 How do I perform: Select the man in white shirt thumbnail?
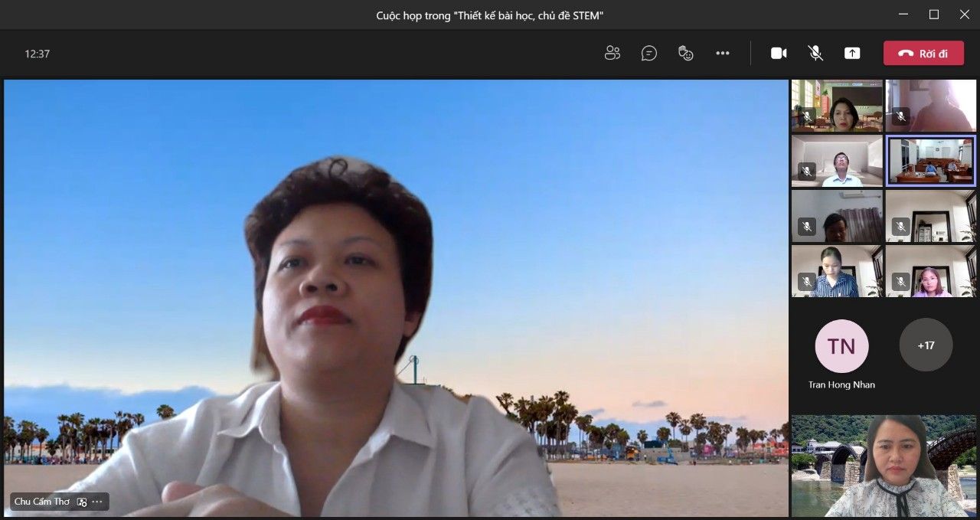[837, 161]
